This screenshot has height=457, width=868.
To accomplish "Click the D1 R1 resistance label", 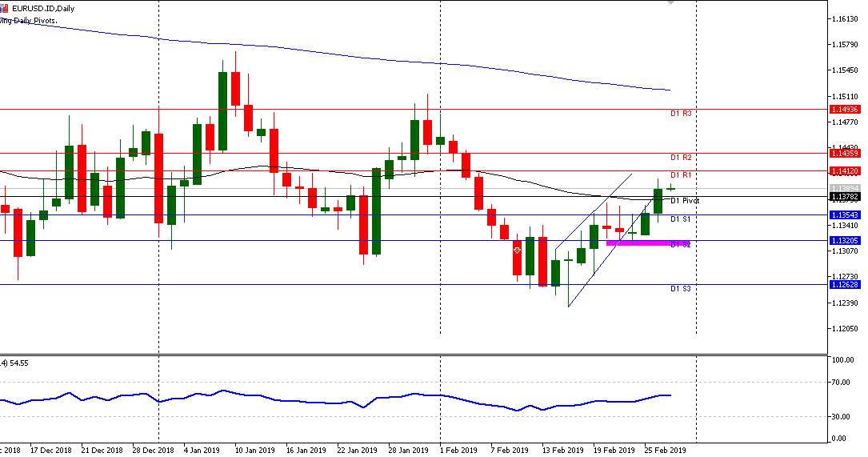I will [x=680, y=175].
